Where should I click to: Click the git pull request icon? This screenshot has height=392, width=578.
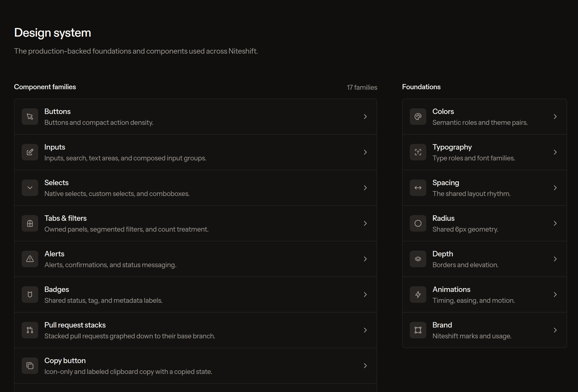pyautogui.click(x=30, y=330)
